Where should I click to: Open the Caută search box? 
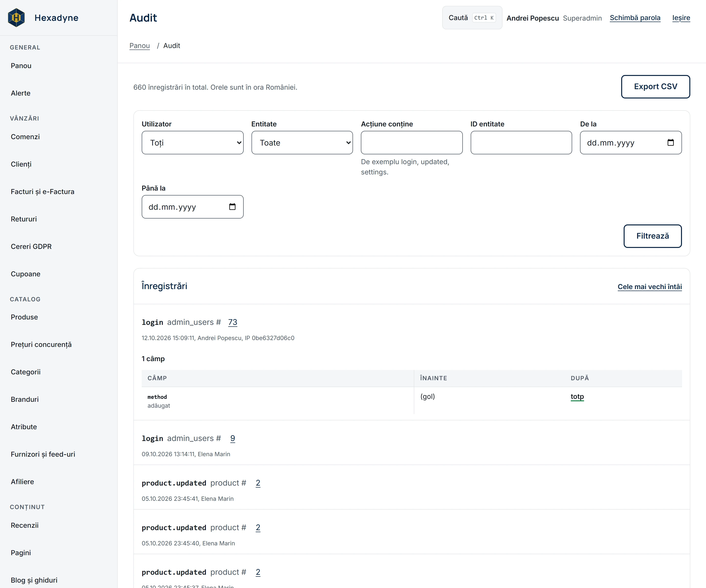tap(472, 18)
